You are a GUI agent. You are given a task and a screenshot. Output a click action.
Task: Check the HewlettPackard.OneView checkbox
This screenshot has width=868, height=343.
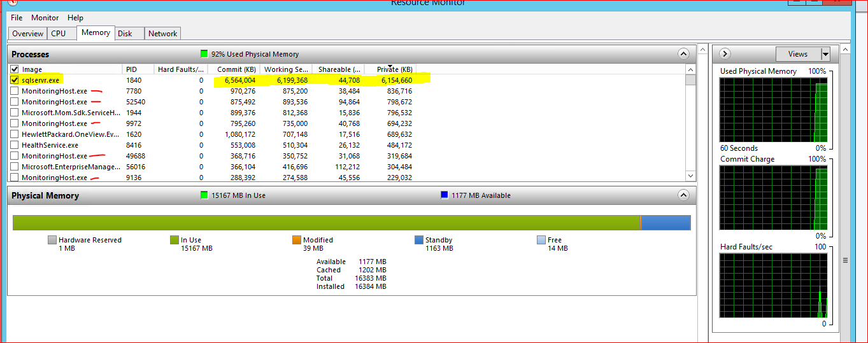point(15,134)
